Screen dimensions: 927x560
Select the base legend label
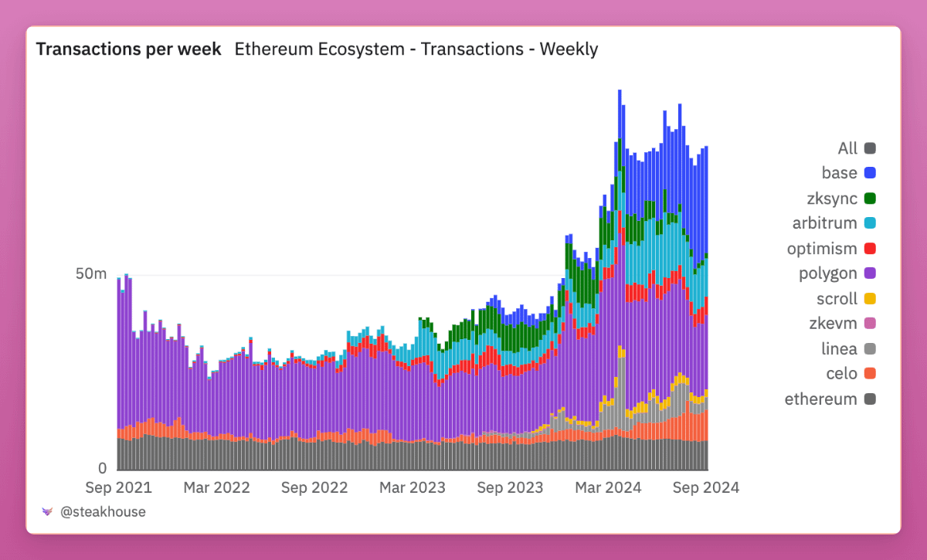pyautogui.click(x=839, y=173)
